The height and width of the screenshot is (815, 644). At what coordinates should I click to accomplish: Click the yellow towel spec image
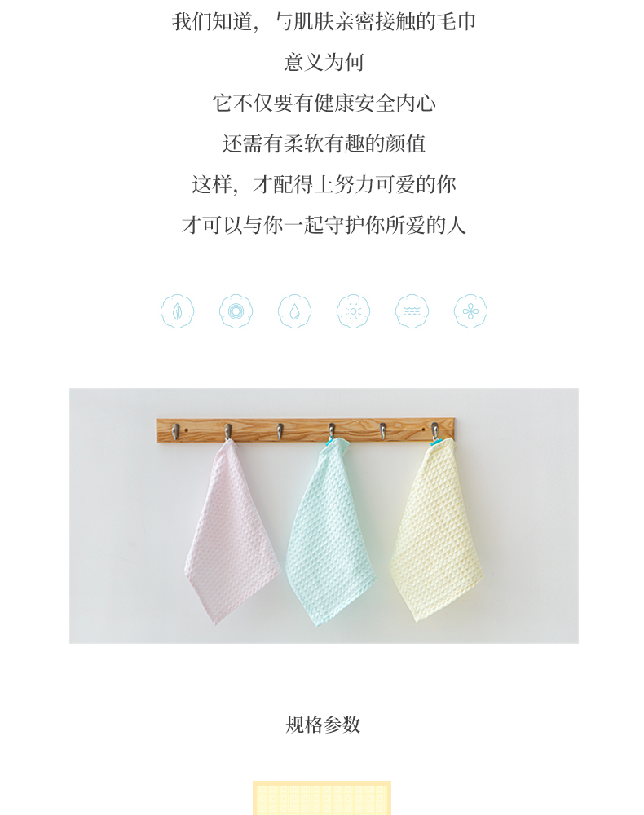322,798
